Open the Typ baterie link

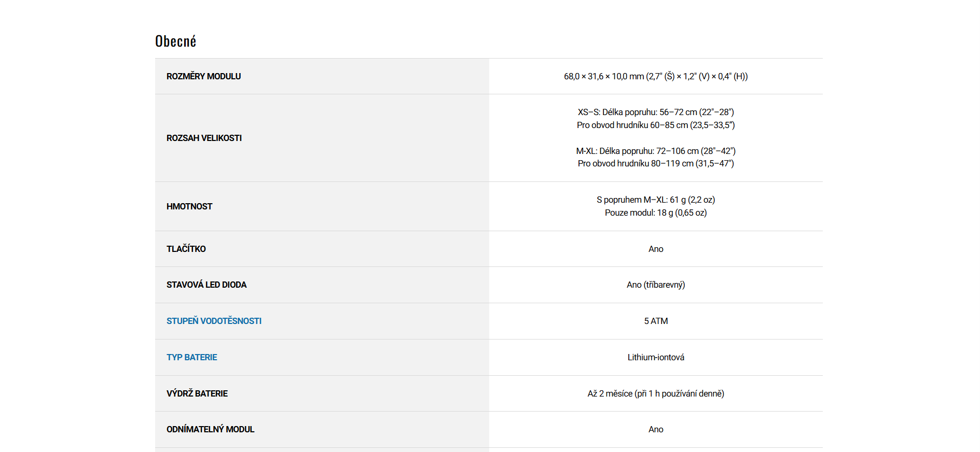pos(191,357)
